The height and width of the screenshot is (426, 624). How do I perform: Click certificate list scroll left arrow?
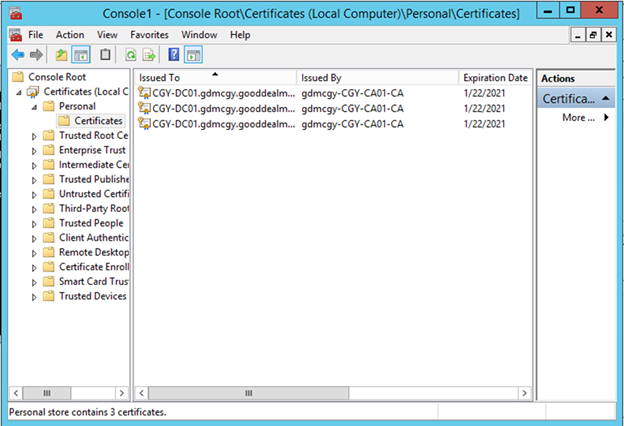(x=141, y=393)
